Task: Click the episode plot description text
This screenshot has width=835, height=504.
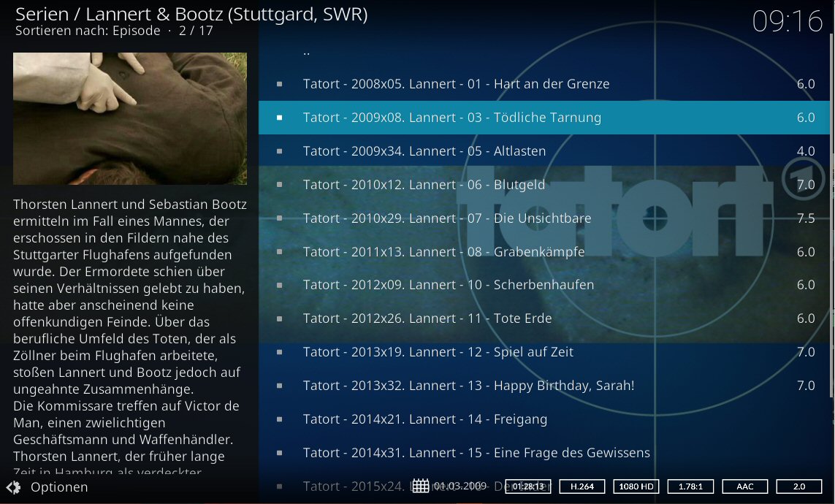Action: (130, 336)
